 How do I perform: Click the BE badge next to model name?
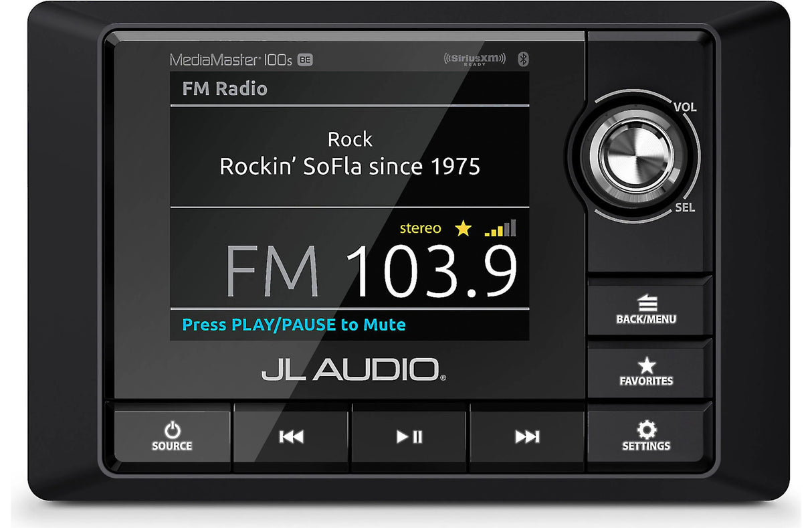pyautogui.click(x=305, y=60)
